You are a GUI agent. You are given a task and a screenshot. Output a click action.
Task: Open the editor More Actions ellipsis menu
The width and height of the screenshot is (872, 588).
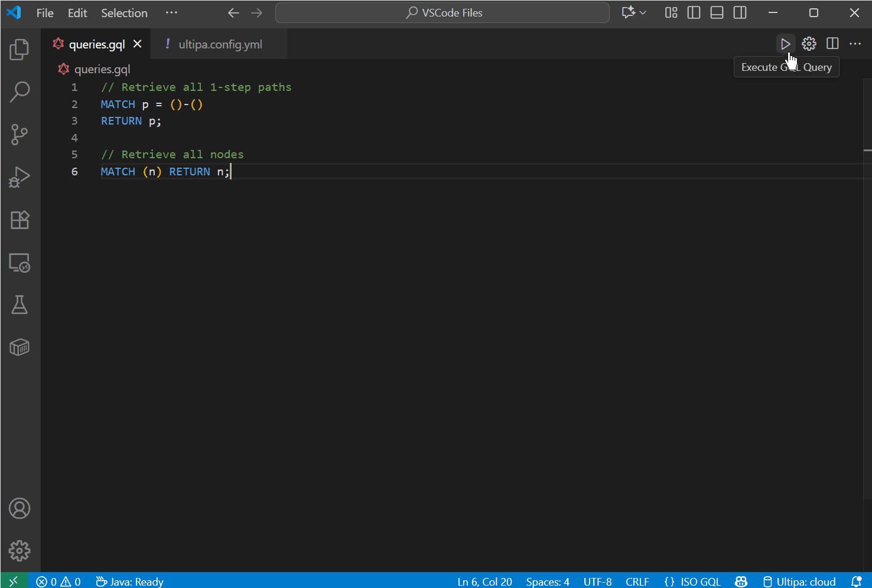click(855, 44)
